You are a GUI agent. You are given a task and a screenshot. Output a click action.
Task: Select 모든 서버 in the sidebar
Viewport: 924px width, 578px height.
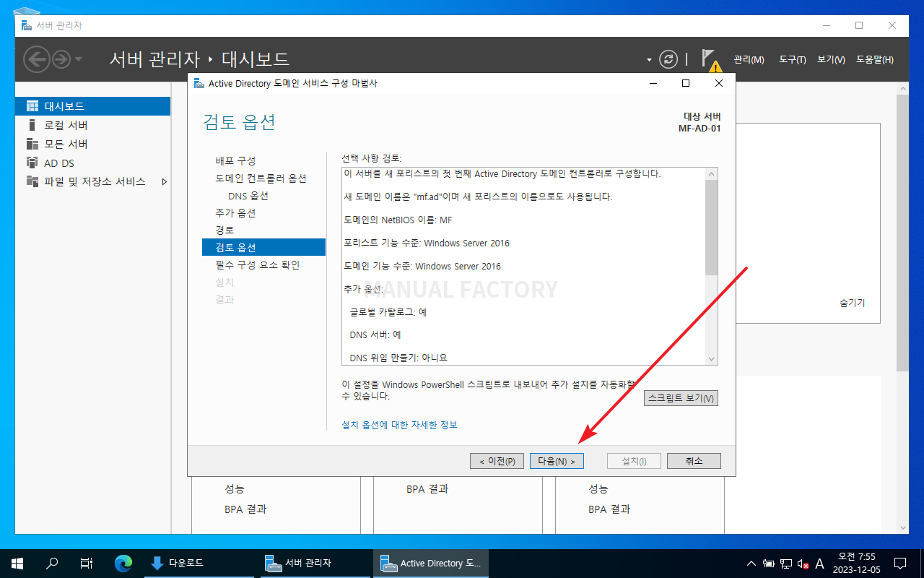pos(92,144)
